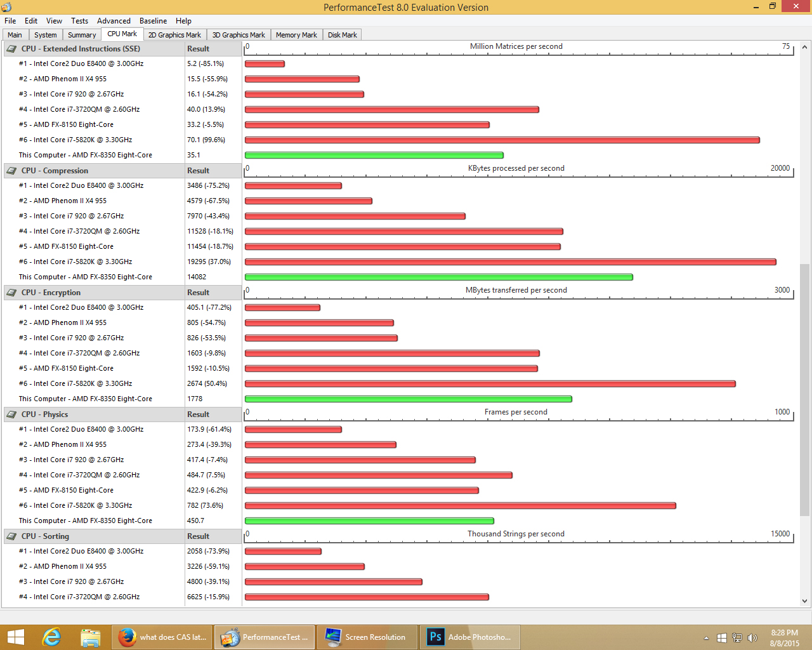The height and width of the screenshot is (650, 812).
Task: Show hidden system tray icons
Action: click(x=706, y=638)
